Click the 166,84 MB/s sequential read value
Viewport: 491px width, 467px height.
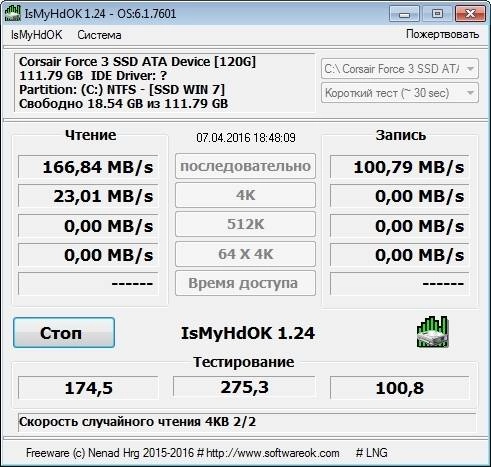pos(88,167)
